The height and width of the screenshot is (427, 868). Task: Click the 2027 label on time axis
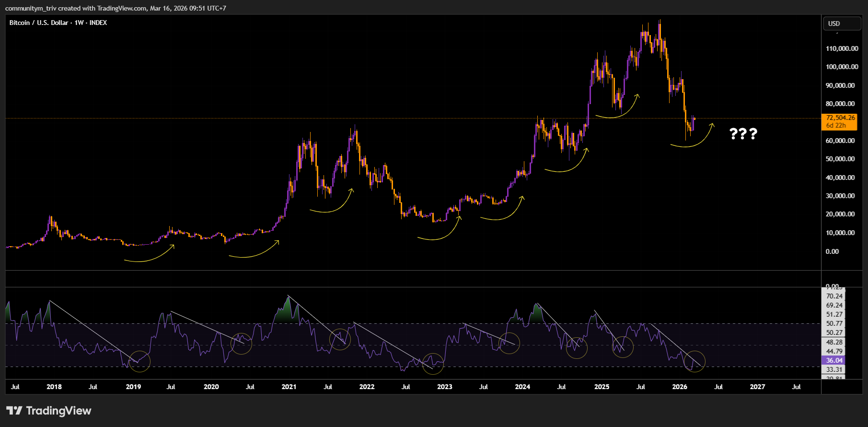(757, 387)
